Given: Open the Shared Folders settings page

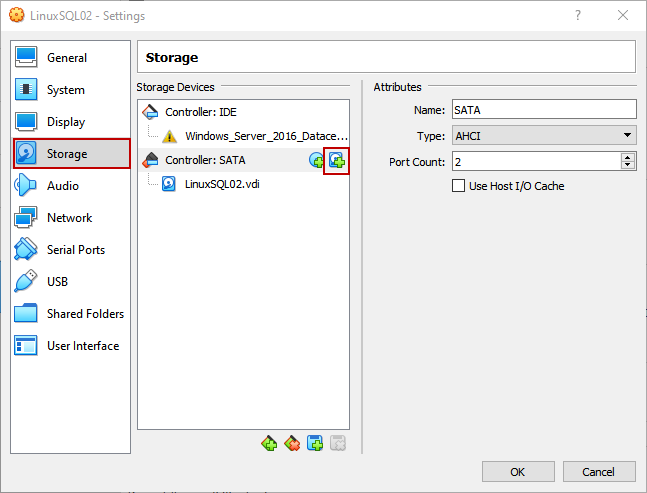Looking at the screenshot, I should pyautogui.click(x=85, y=314).
